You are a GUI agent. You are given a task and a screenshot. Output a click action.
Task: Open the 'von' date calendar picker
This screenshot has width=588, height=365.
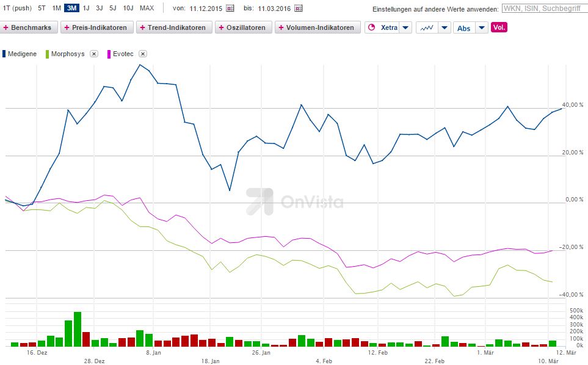pyautogui.click(x=230, y=8)
